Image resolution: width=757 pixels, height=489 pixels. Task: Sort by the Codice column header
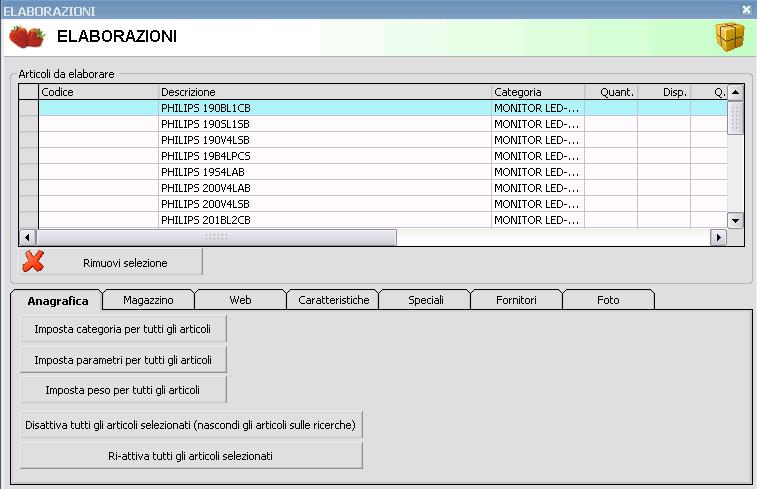[98, 92]
